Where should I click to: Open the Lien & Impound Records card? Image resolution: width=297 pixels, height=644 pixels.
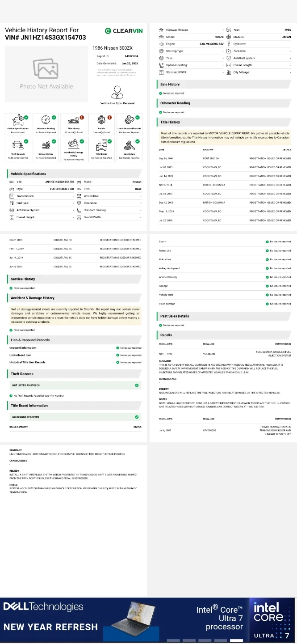(x=129, y=124)
